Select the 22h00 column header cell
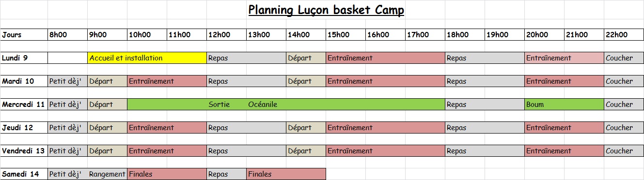The height and width of the screenshot is (180, 644). (624, 35)
